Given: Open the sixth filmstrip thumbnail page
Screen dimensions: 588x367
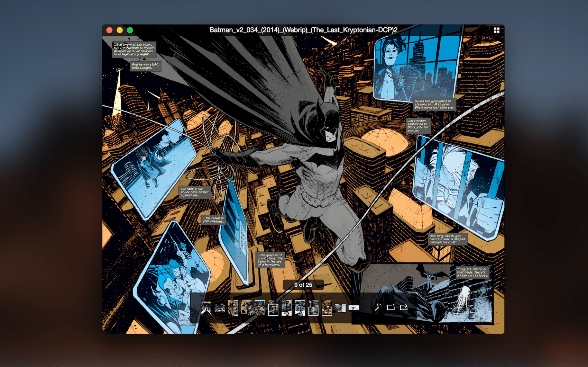Looking at the screenshot, I should tap(286, 308).
